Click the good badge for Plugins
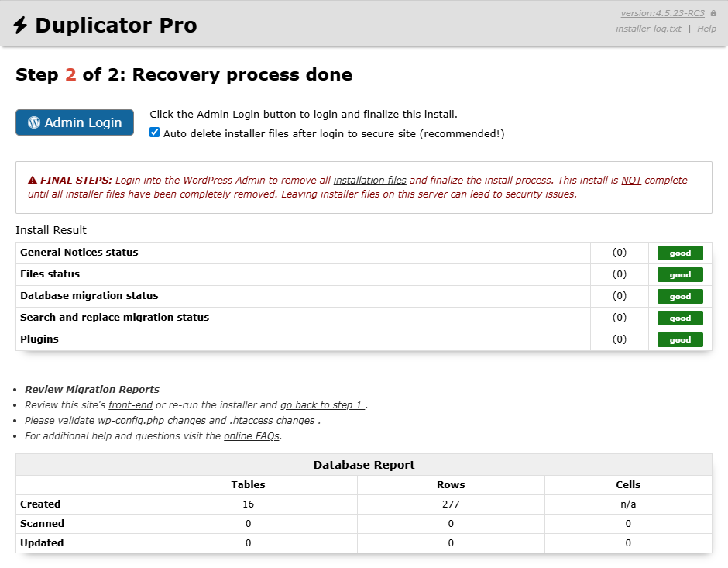This screenshot has height=568, width=728. click(680, 339)
